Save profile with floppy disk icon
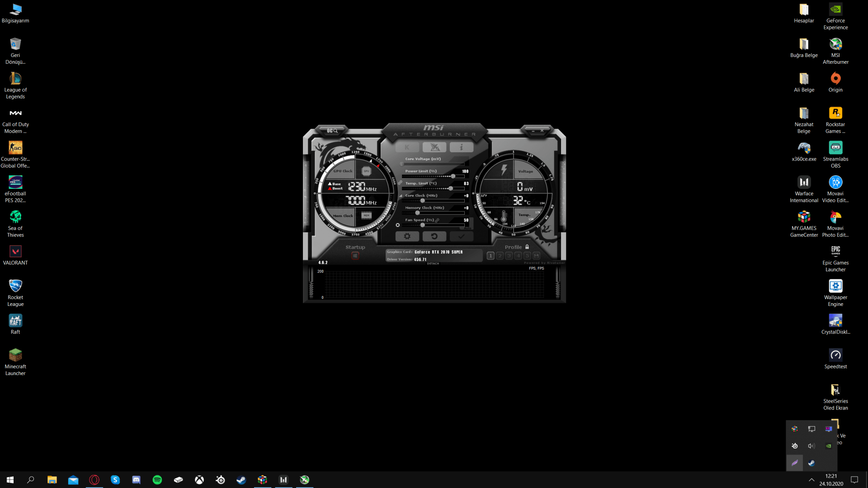This screenshot has width=868, height=488. pos(537,256)
